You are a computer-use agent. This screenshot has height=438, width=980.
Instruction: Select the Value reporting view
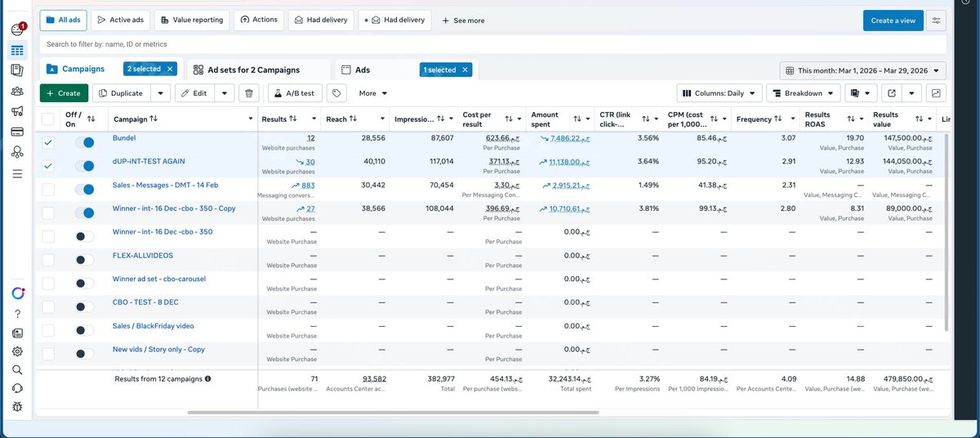click(192, 20)
